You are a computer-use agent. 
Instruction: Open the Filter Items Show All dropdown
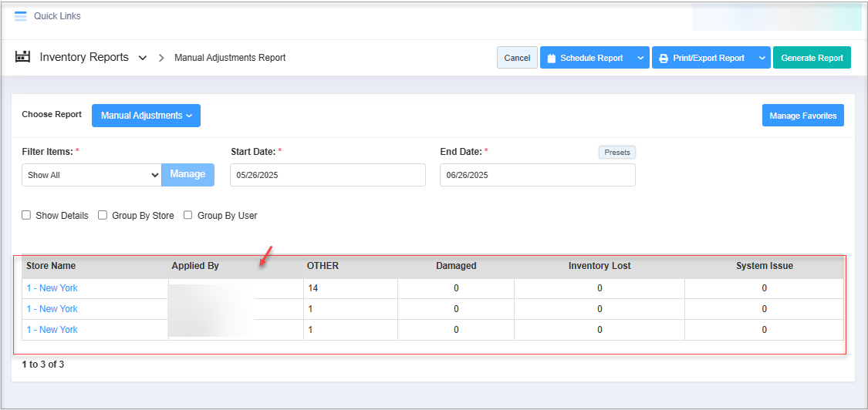click(x=91, y=175)
